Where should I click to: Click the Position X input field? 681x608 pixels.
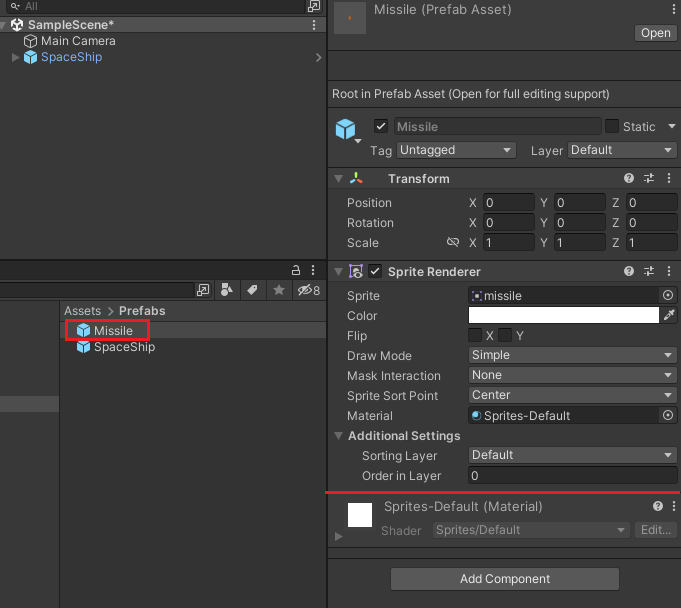pyautogui.click(x=509, y=202)
